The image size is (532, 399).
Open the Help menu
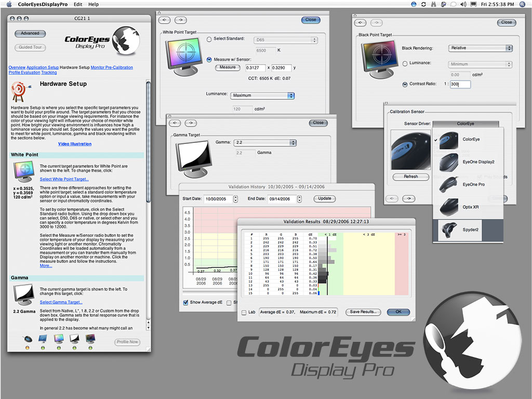click(94, 4)
